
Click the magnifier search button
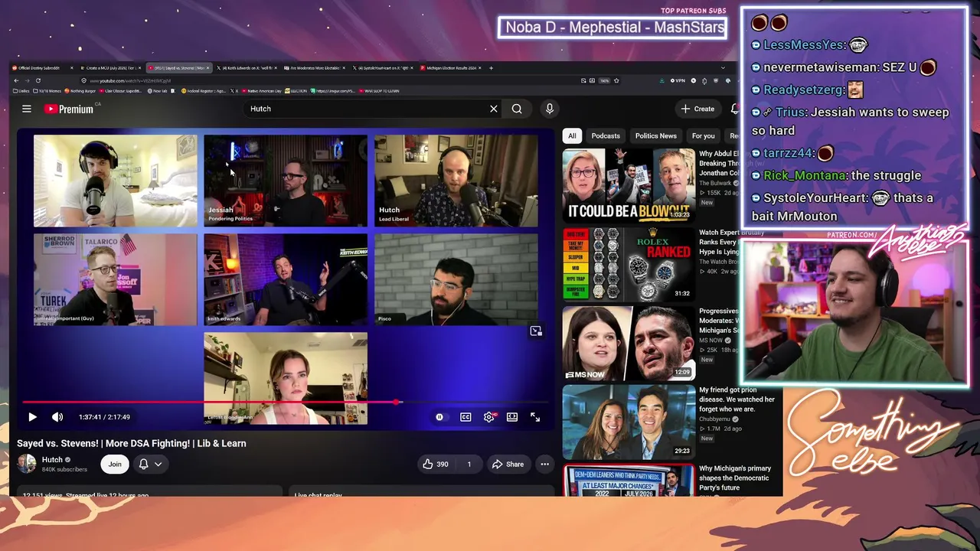point(517,109)
